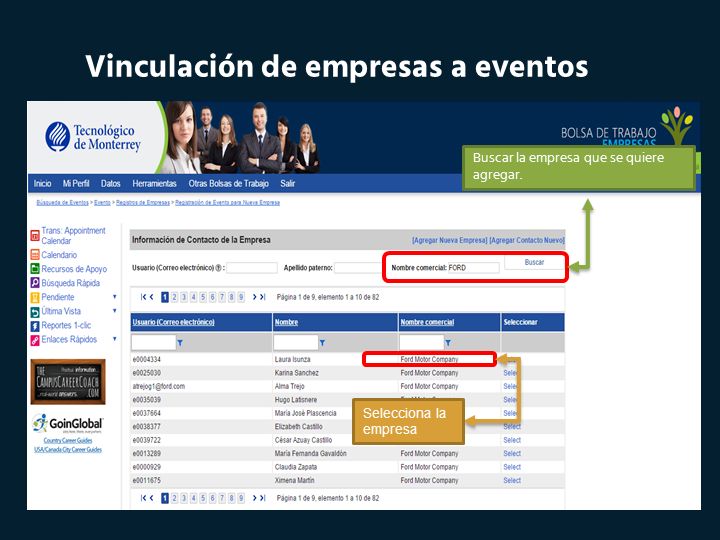Click the Búsqueda Rápida magnifier icon
Screen dimensions: 720x540
coord(35,283)
